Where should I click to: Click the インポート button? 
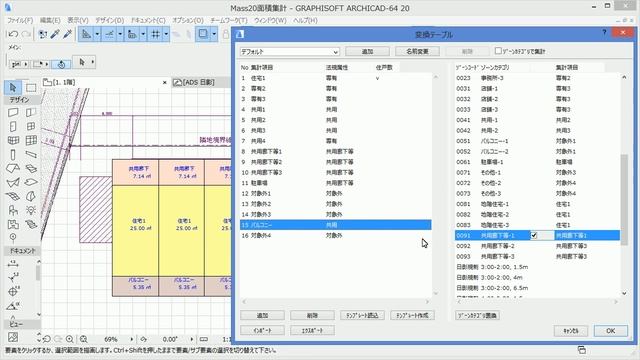coord(262,330)
